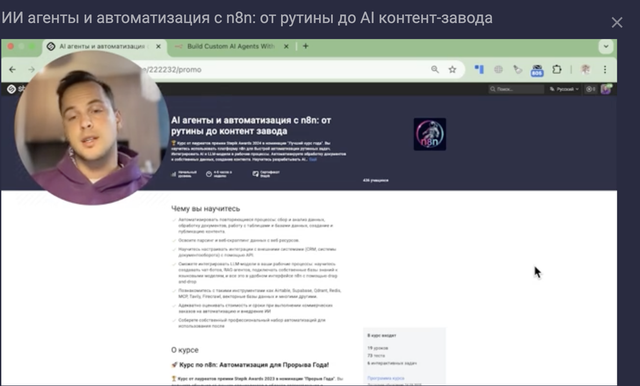
Task: Click the Stepik logo in the site header
Action: click(x=11, y=89)
